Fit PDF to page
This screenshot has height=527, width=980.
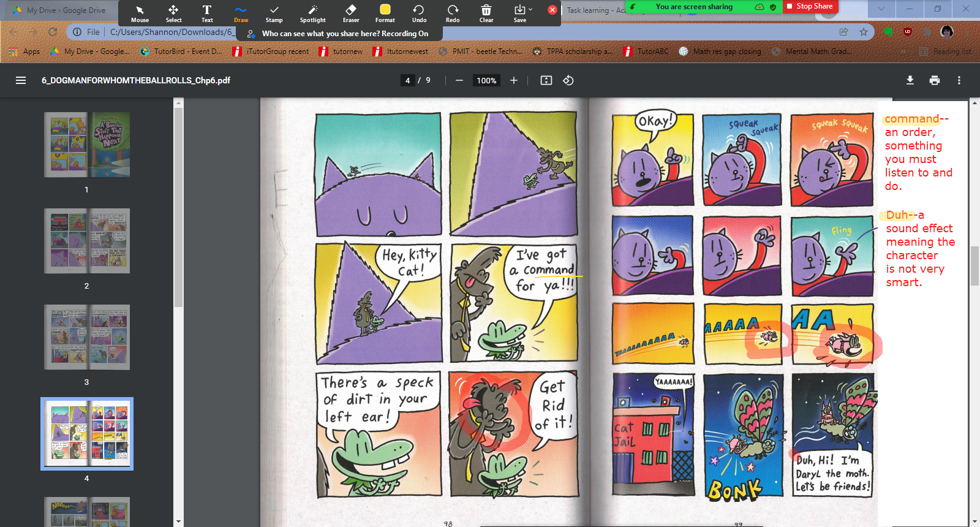click(546, 80)
